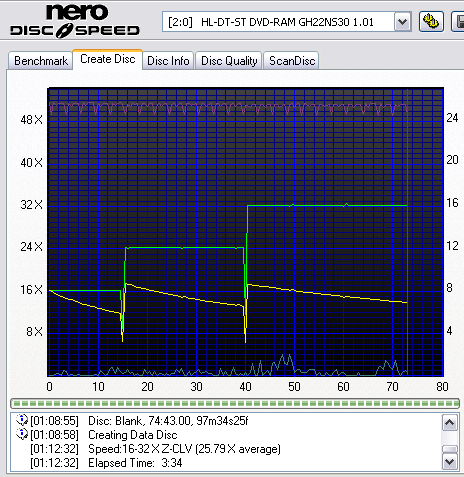This screenshot has height=477, width=464.
Task: Click the Speed:16-32X Z-CLV log line
Action: coord(184,449)
